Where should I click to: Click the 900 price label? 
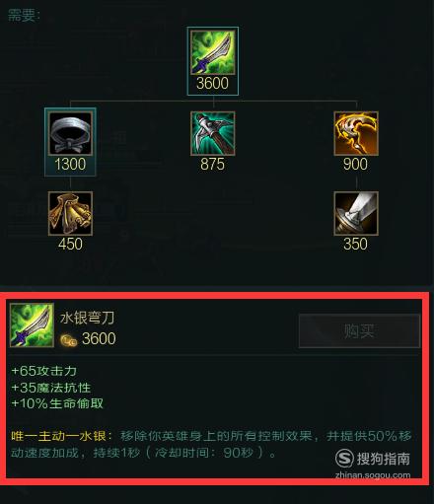355,164
